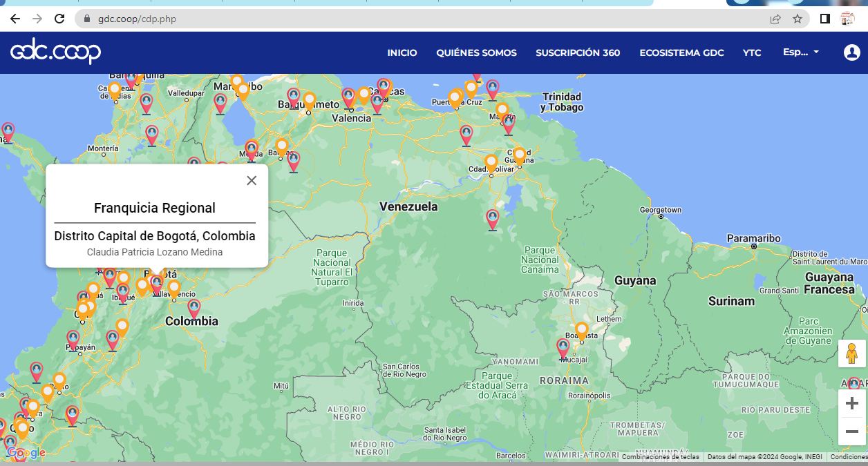Select the red marker at Bogotá under popup
The width and height of the screenshot is (868, 466).
tap(157, 285)
